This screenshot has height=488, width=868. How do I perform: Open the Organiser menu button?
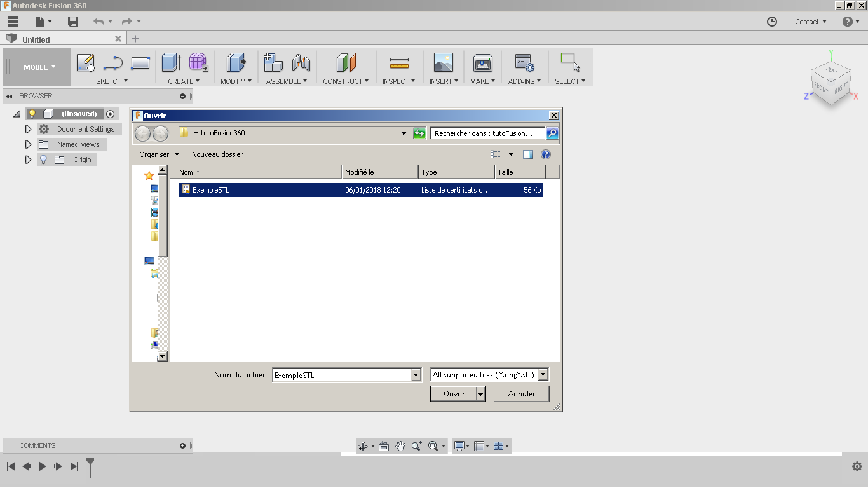point(159,154)
